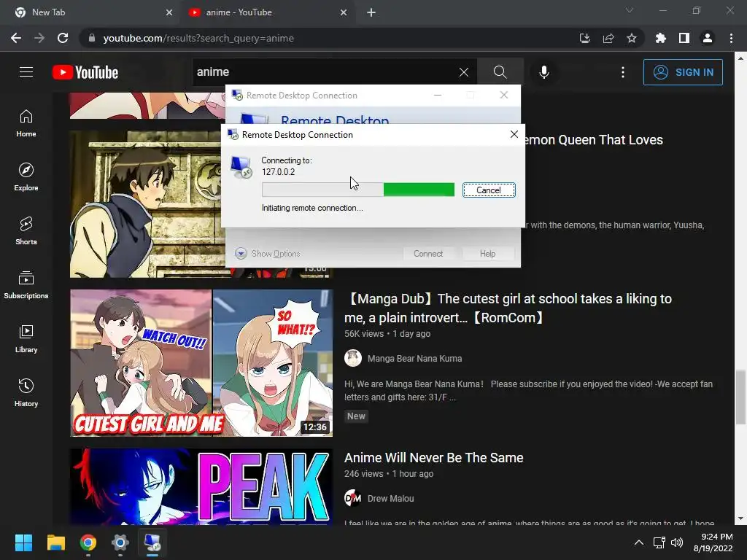Open Anime Will Never Be The Same title

(433, 458)
